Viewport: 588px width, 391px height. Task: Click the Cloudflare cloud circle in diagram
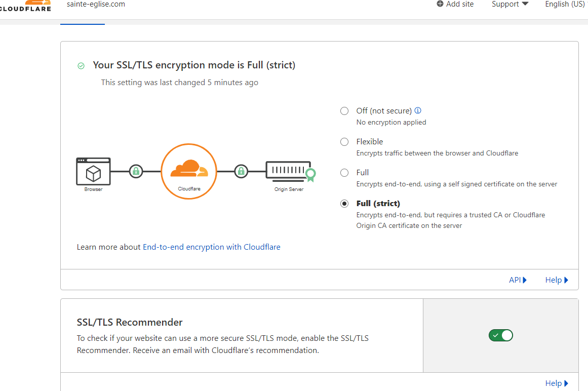pos(188,171)
